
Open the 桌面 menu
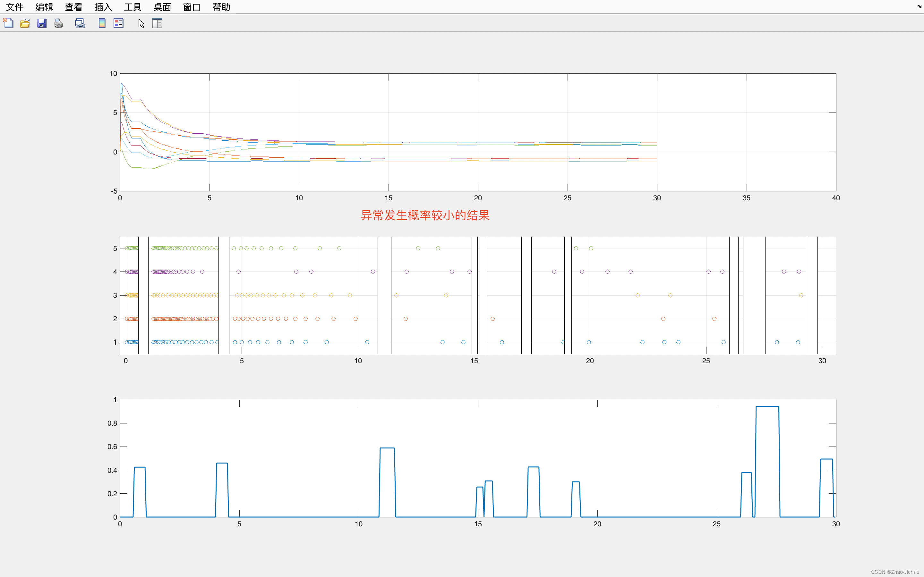click(162, 7)
